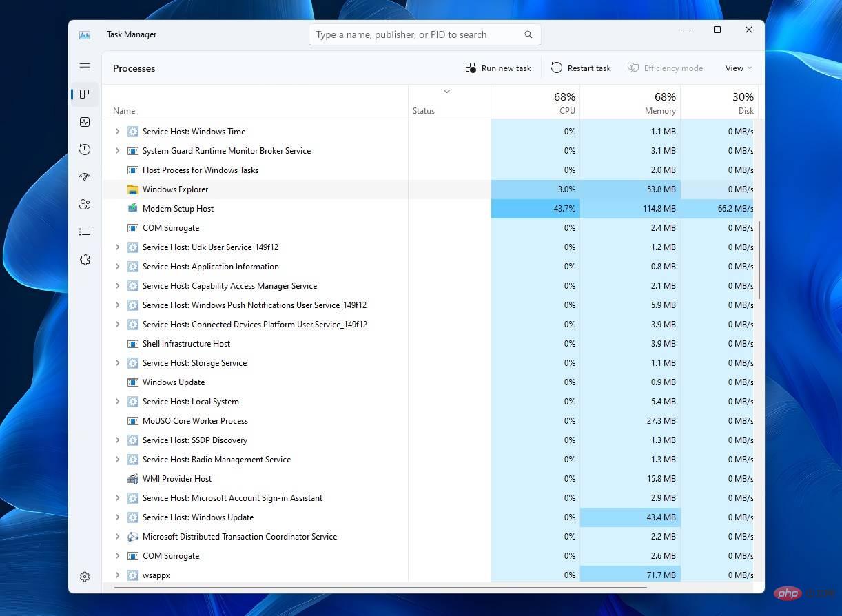Click the Restart task button
842x616 pixels.
[581, 68]
